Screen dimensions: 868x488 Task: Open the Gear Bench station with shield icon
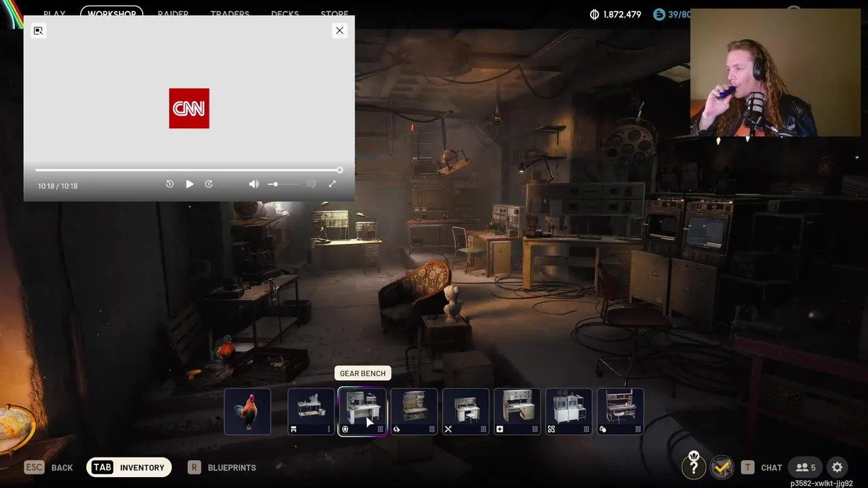tap(362, 411)
